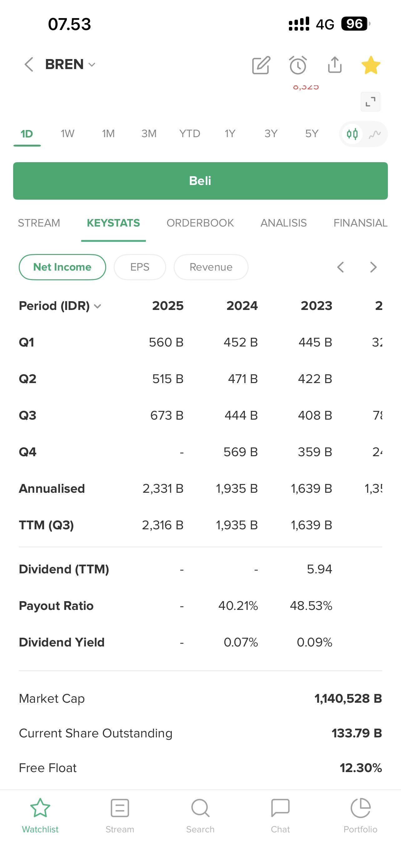The height and width of the screenshot is (868, 401).
Task: Open the FINANSIAL tab
Action: point(360,223)
